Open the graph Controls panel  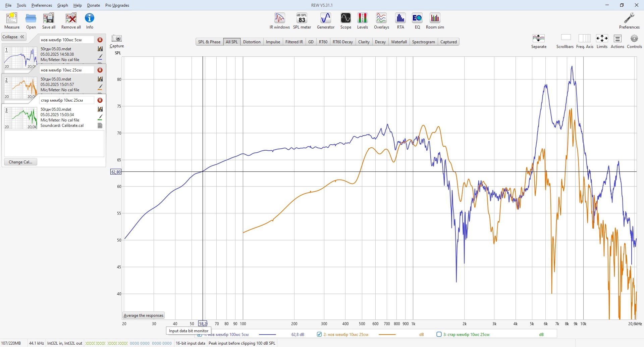point(634,41)
